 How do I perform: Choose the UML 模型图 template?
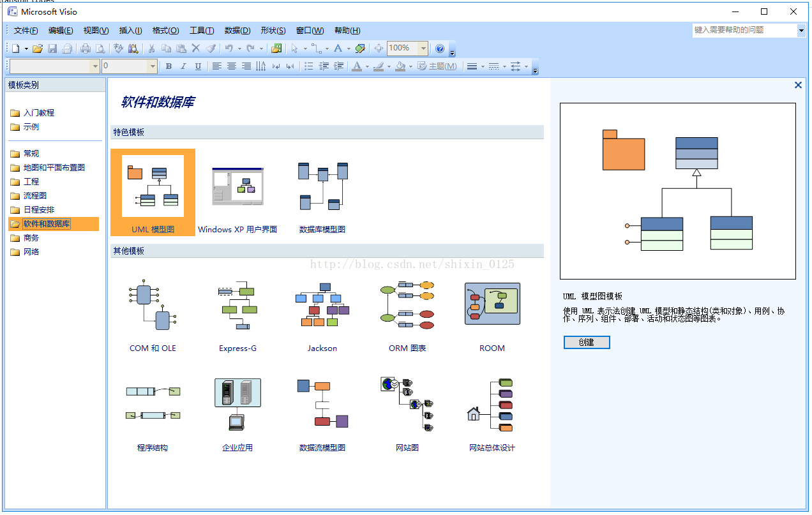click(153, 193)
